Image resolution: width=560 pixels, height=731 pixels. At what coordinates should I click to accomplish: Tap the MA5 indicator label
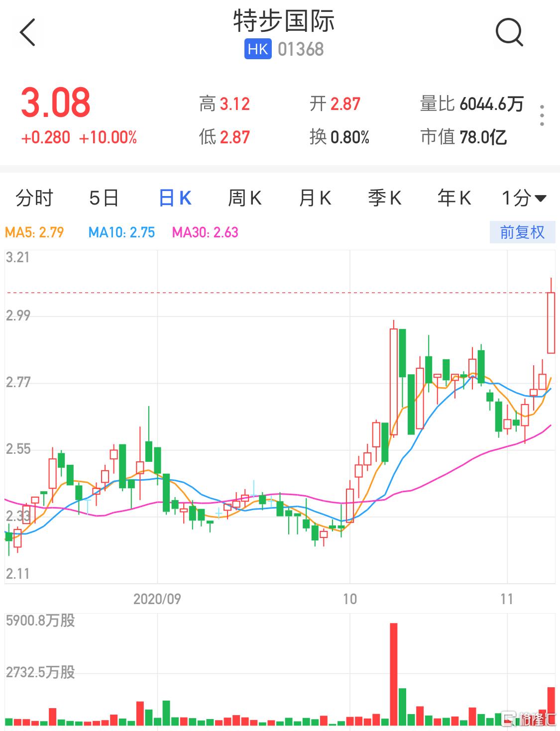pos(34,232)
